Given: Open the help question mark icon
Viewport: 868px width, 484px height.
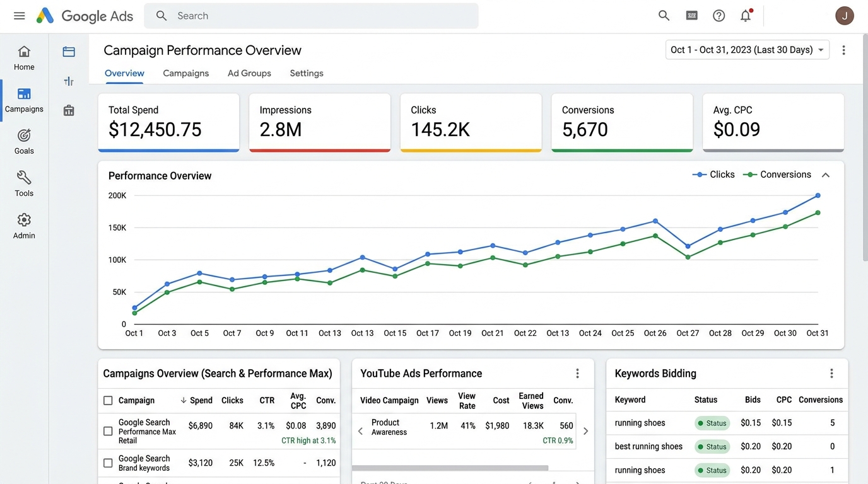Looking at the screenshot, I should coord(719,16).
